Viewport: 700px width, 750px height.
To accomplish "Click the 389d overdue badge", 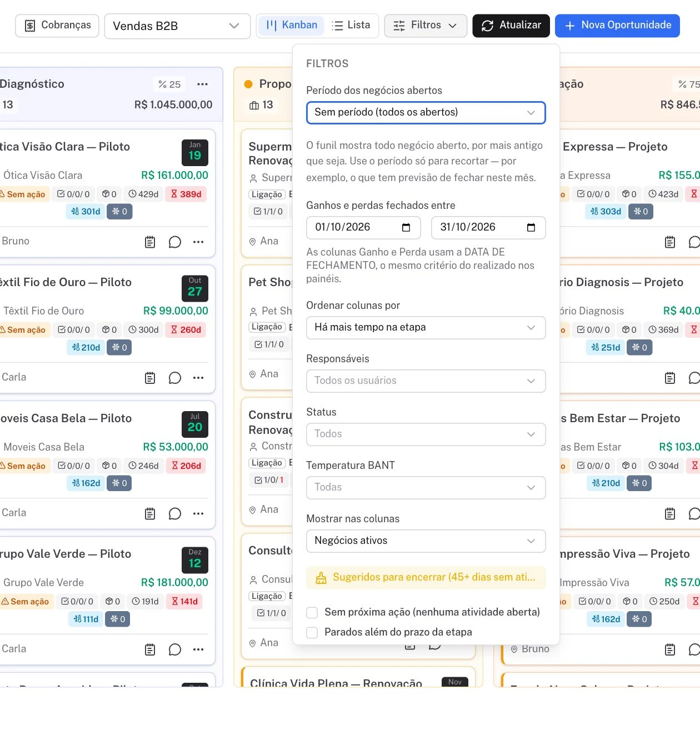I will (x=186, y=194).
